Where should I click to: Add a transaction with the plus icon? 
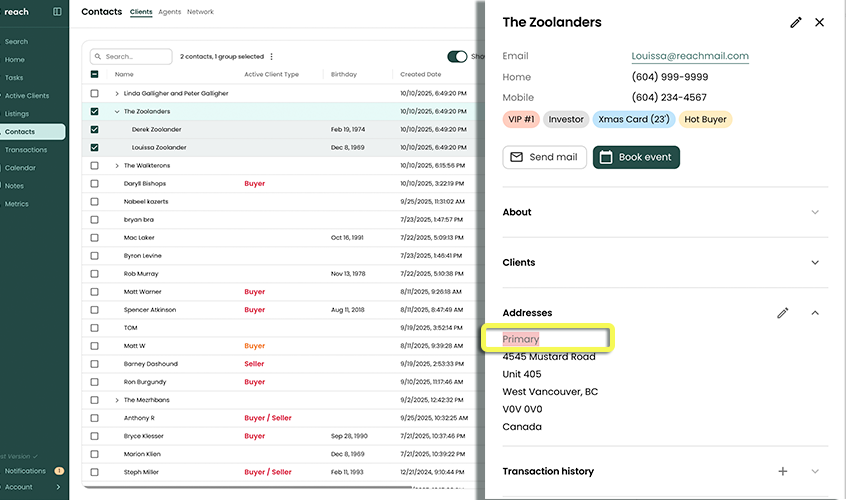[x=783, y=472]
